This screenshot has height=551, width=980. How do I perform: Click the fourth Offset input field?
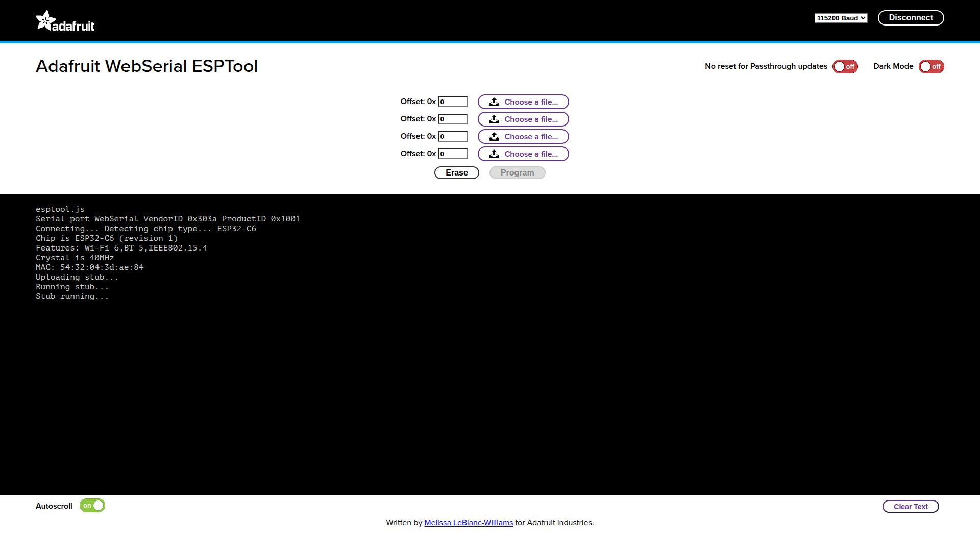click(453, 154)
